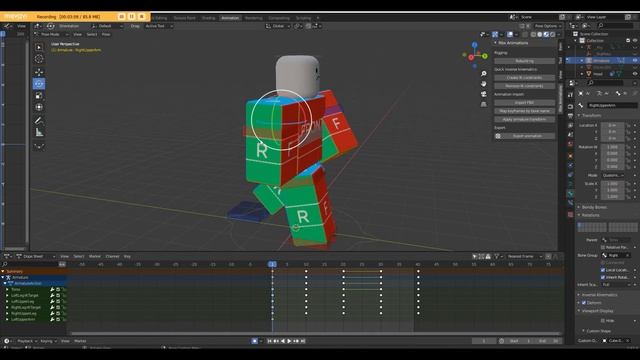Open the Pose Mode dropdown
This screenshot has height=360, width=640.
point(51,35)
